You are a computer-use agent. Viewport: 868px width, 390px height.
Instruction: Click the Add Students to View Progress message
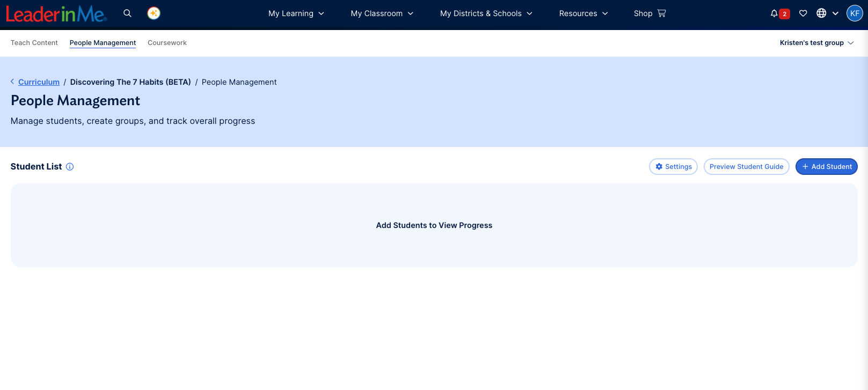(434, 225)
